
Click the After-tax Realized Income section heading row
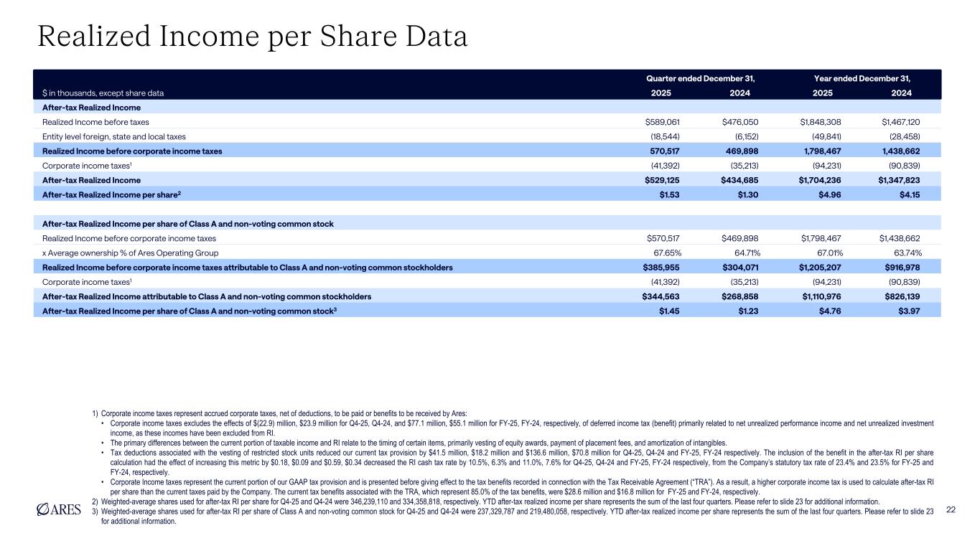(90, 108)
